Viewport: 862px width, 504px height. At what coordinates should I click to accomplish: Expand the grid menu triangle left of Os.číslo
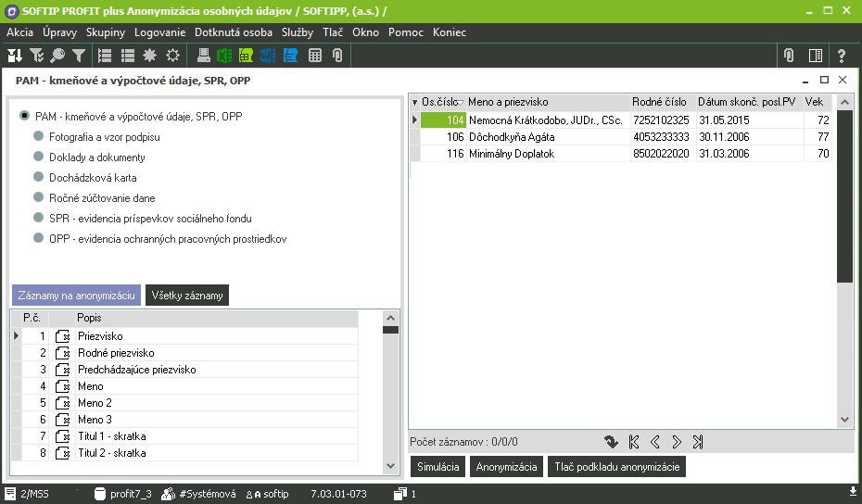pos(414,102)
